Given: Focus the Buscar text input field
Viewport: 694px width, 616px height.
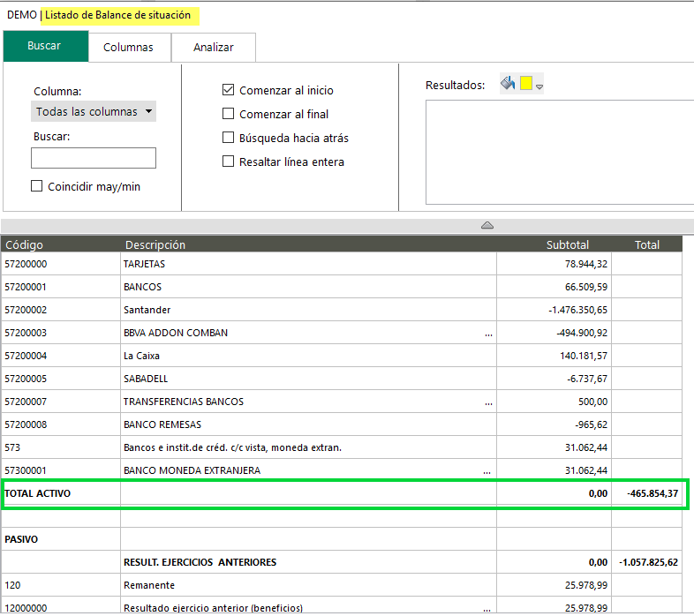Looking at the screenshot, I should tap(94, 158).
